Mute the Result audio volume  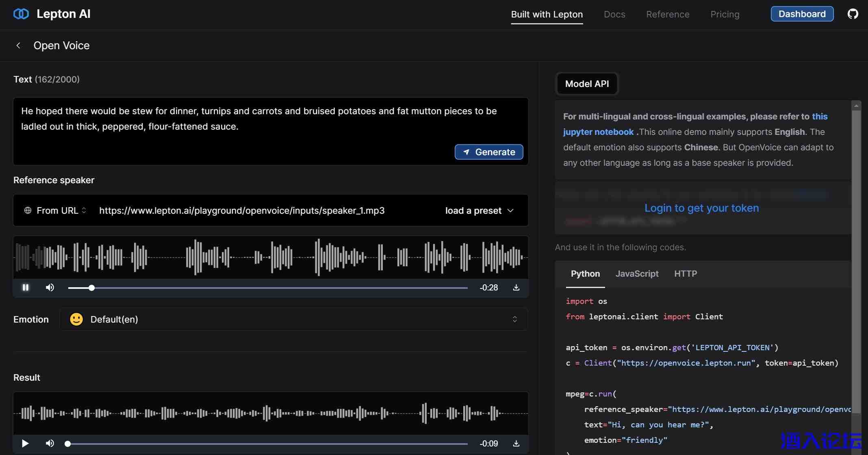click(50, 443)
